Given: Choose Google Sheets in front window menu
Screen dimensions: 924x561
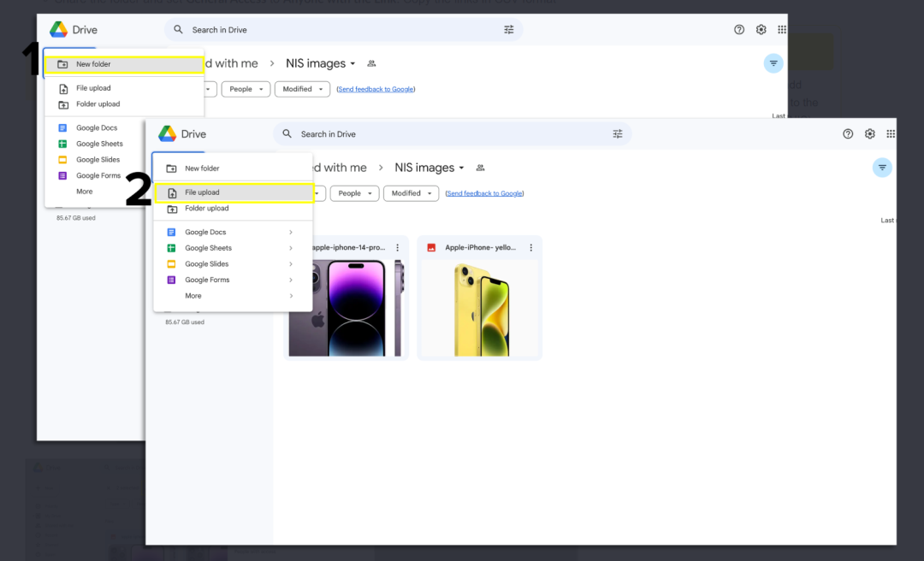Looking at the screenshot, I should pos(234,248).
